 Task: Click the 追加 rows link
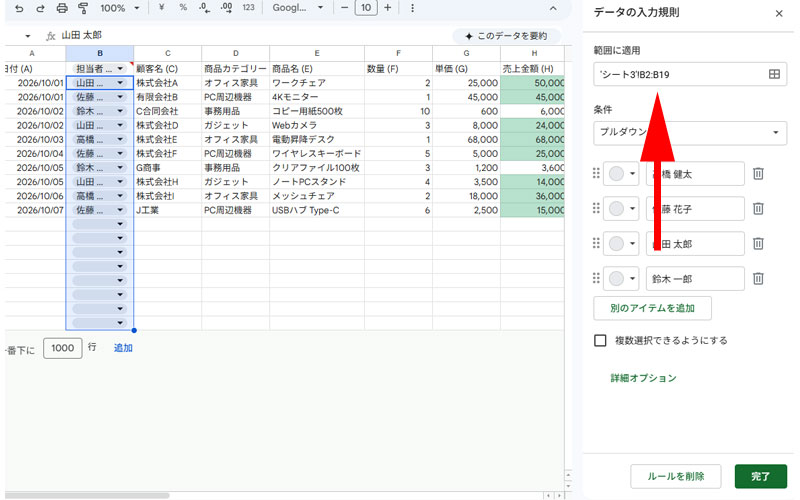123,348
